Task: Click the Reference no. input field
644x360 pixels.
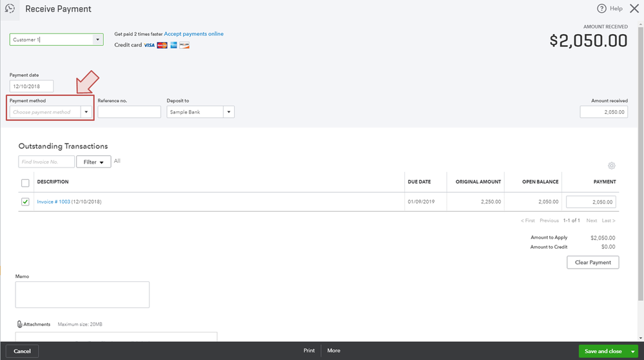Action: tap(129, 112)
